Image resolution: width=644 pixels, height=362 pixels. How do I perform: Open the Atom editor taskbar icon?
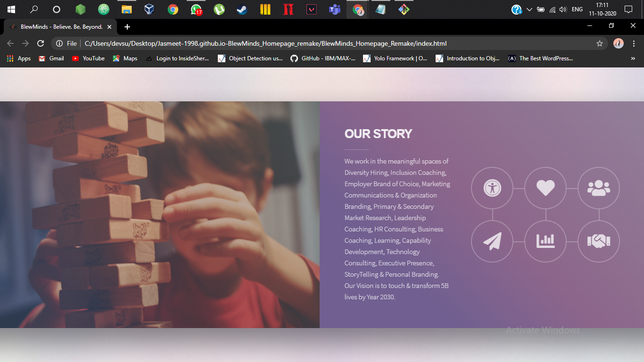pyautogui.click(x=103, y=9)
